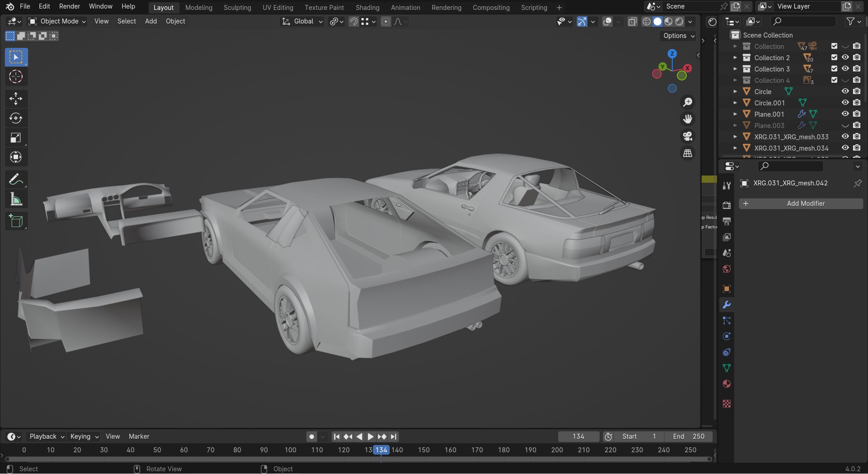Toggle the camera view icon
This screenshot has height=474, width=868.
(x=688, y=136)
